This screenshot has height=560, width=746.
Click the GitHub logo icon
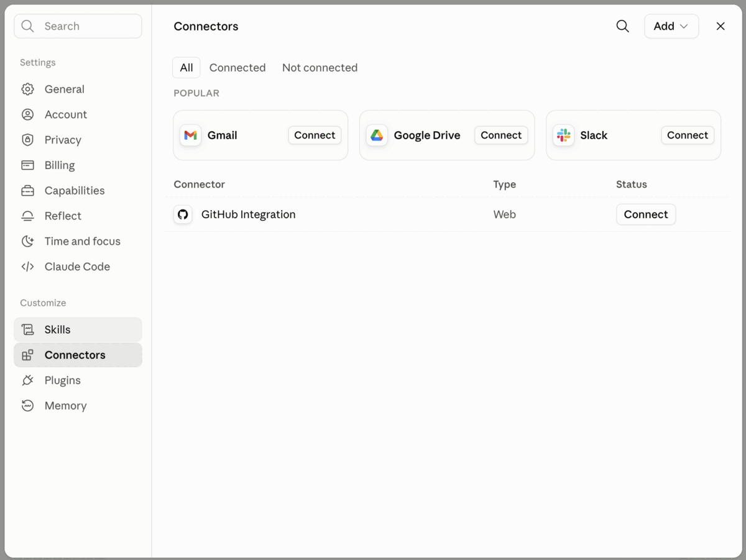pyautogui.click(x=183, y=214)
